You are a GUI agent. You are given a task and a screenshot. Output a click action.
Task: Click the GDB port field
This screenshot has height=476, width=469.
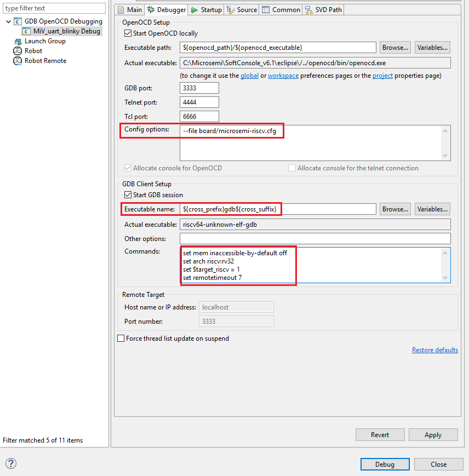[x=199, y=88]
